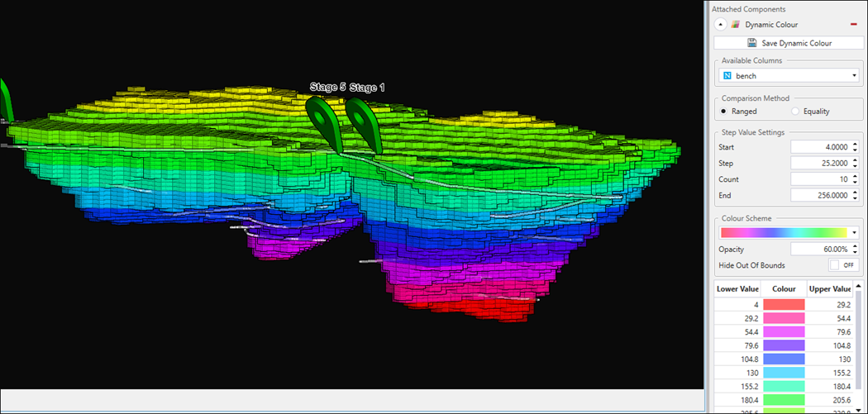Adjust the End value spinner arrows

(856, 195)
